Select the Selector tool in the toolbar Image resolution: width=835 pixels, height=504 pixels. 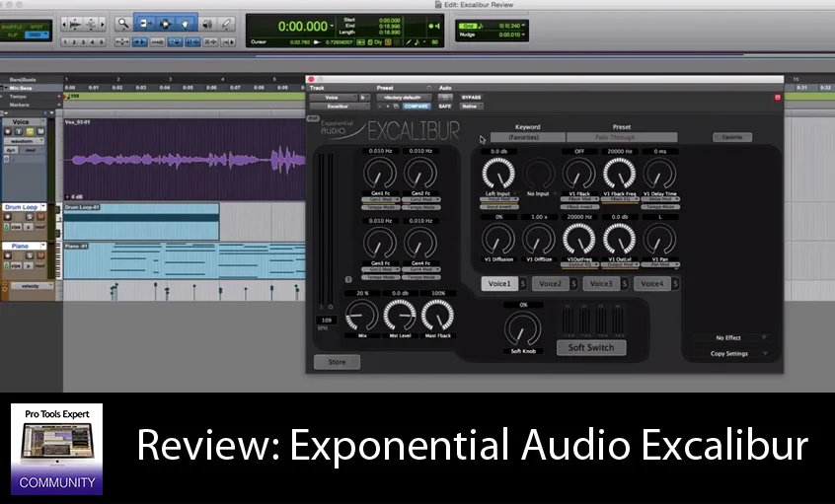click(x=165, y=24)
